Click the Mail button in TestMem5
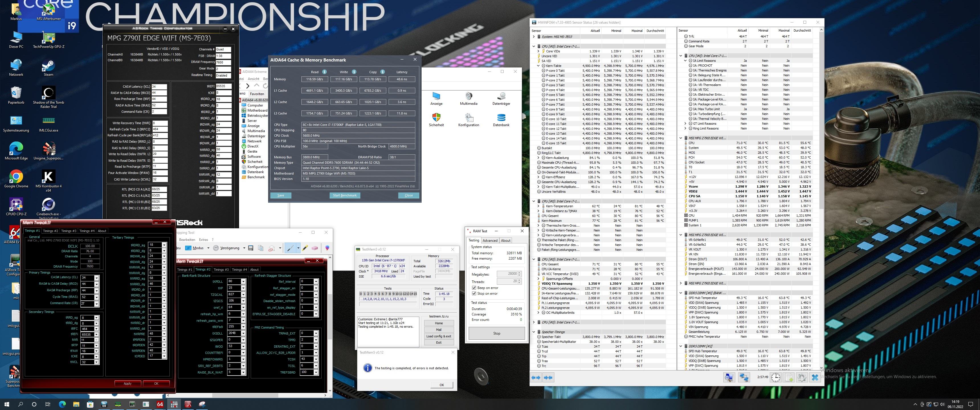The width and height of the screenshot is (980, 410). pyautogui.click(x=439, y=330)
